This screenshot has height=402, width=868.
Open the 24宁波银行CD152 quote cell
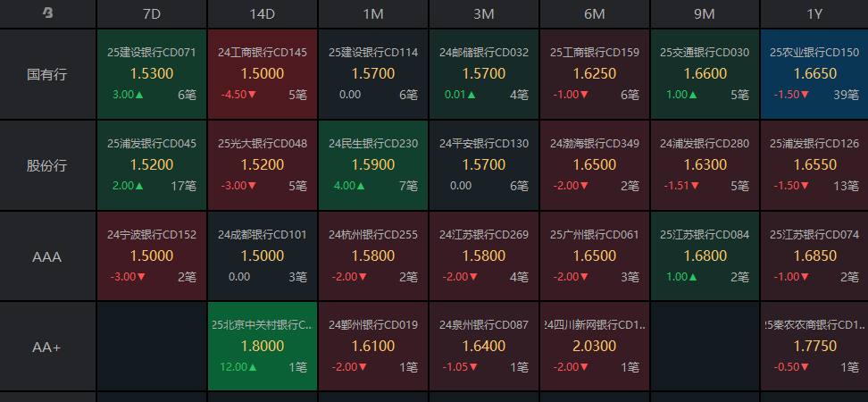(151, 256)
